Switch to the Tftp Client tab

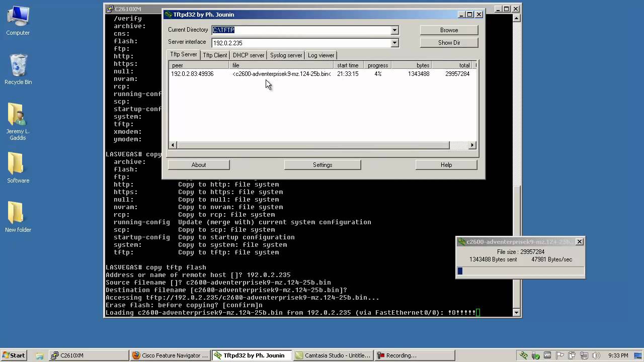215,55
